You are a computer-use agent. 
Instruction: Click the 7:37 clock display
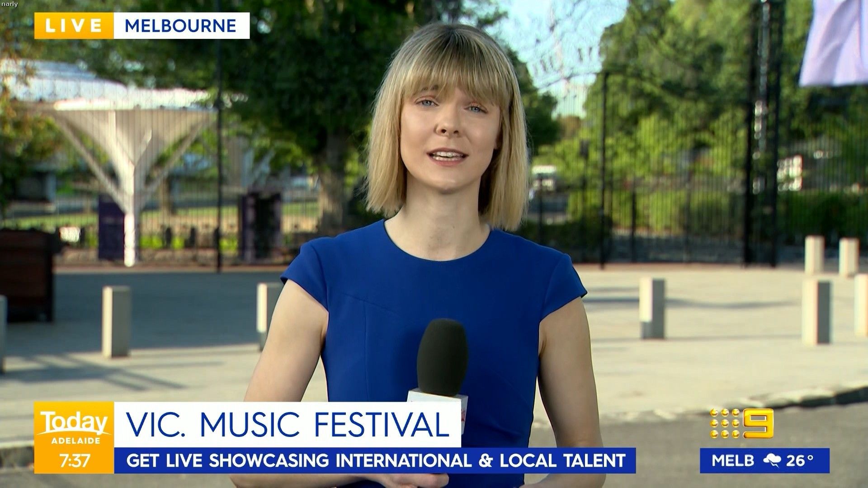tap(75, 461)
